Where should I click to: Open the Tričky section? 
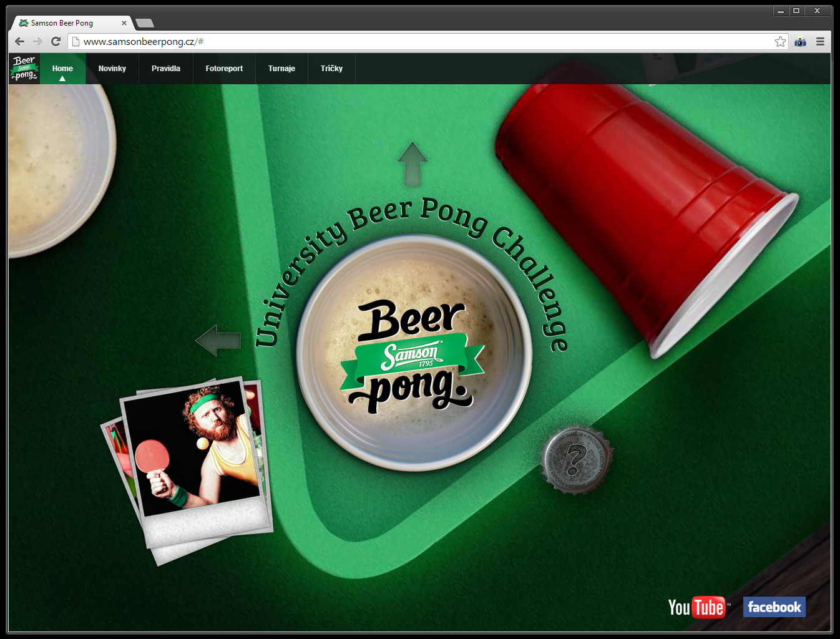tap(331, 69)
